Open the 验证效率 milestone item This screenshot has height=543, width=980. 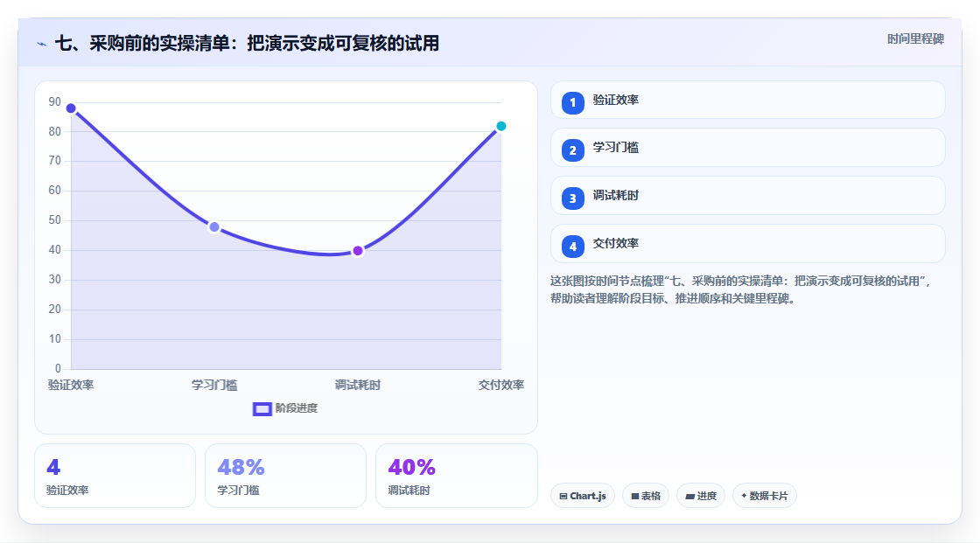click(747, 100)
